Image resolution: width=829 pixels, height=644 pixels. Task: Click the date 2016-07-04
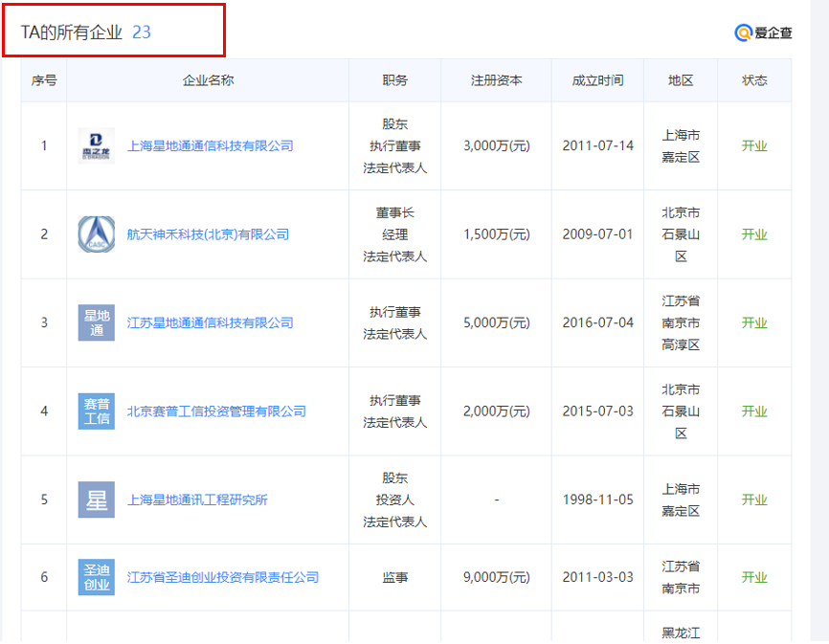(x=598, y=322)
